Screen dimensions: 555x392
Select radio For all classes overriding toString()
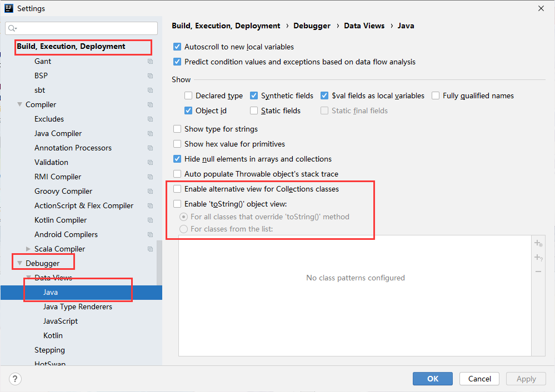click(183, 217)
